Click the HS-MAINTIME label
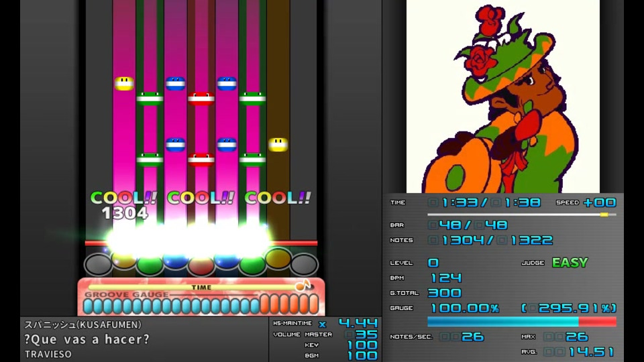Image resolution: width=644 pixels, height=362 pixels. [x=292, y=323]
